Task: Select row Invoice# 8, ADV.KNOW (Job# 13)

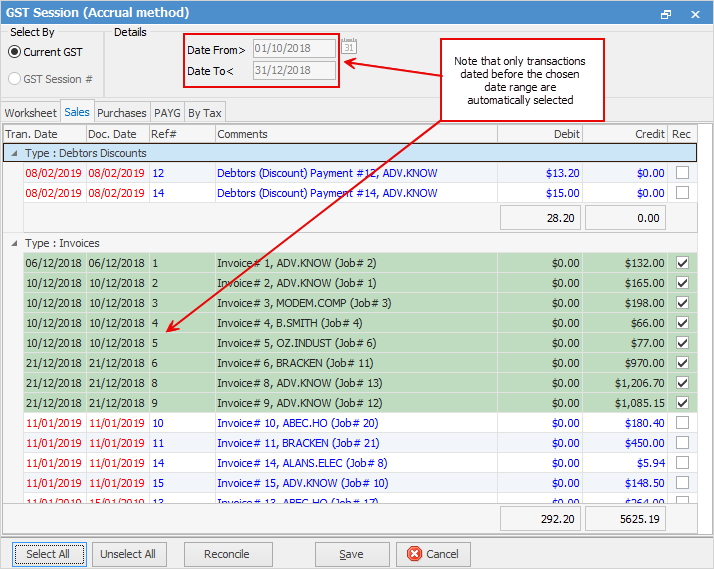Action: (360, 383)
